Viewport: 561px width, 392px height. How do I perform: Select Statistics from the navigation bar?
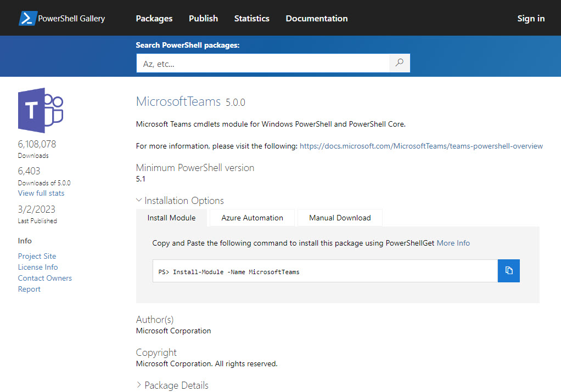point(251,18)
